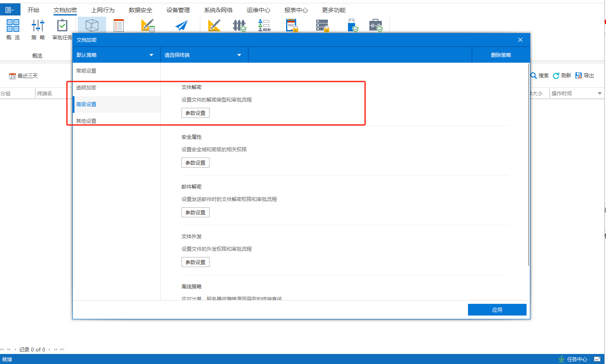The height and width of the screenshot is (364, 606).
Task: Expand the 默认策略 policy dropdown
Action: (x=151, y=55)
